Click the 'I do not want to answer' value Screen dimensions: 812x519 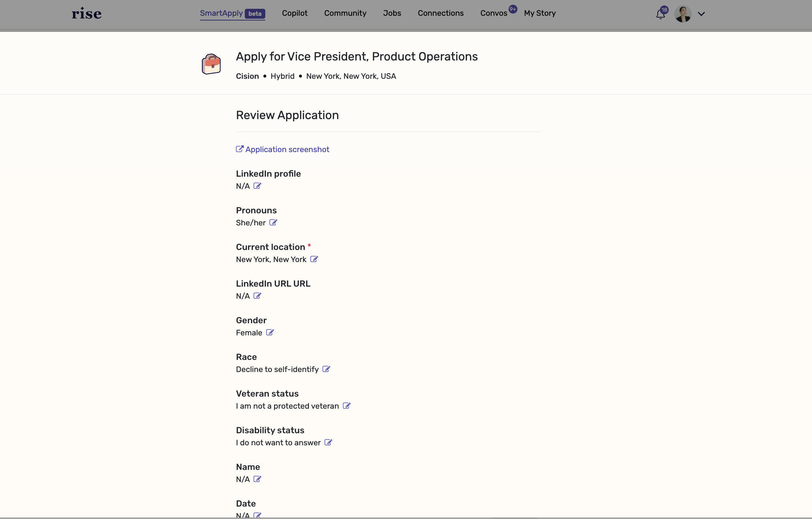[278, 443]
